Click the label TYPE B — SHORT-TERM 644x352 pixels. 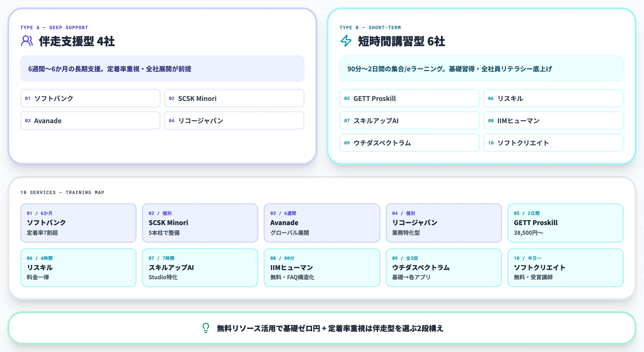point(370,28)
